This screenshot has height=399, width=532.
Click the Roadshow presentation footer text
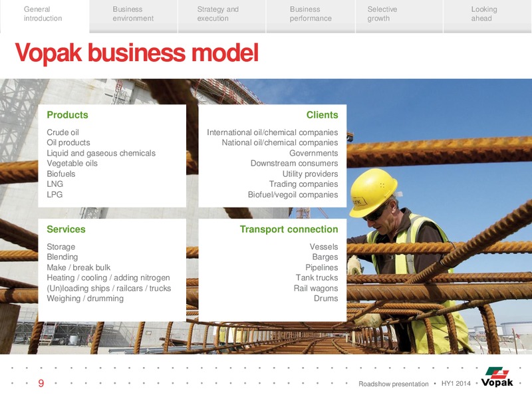tap(394, 384)
